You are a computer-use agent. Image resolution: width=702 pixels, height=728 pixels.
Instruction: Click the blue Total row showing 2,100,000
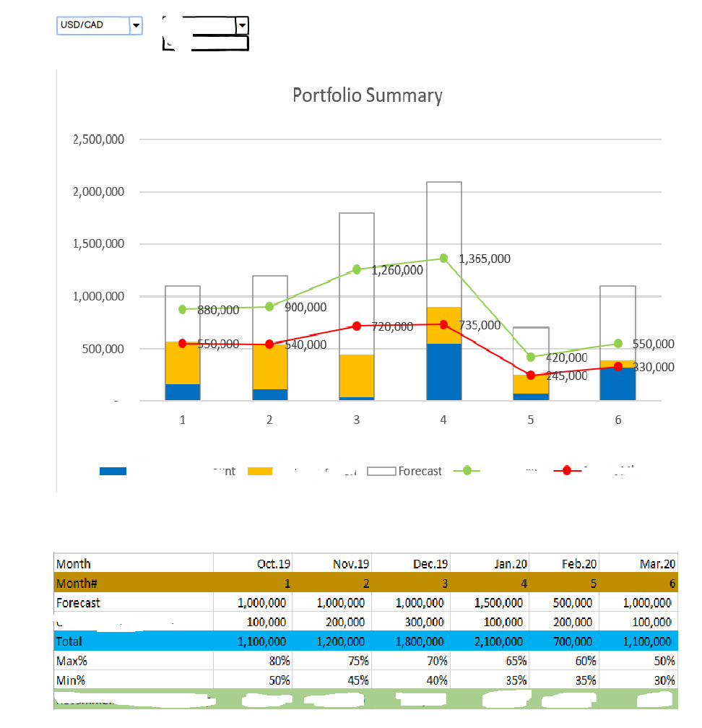pyautogui.click(x=497, y=641)
